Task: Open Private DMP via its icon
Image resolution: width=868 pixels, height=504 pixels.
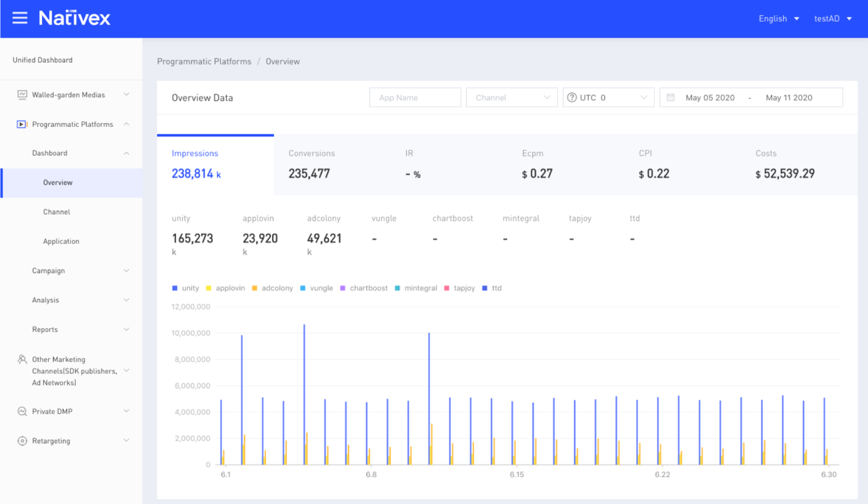Action: coord(22,411)
